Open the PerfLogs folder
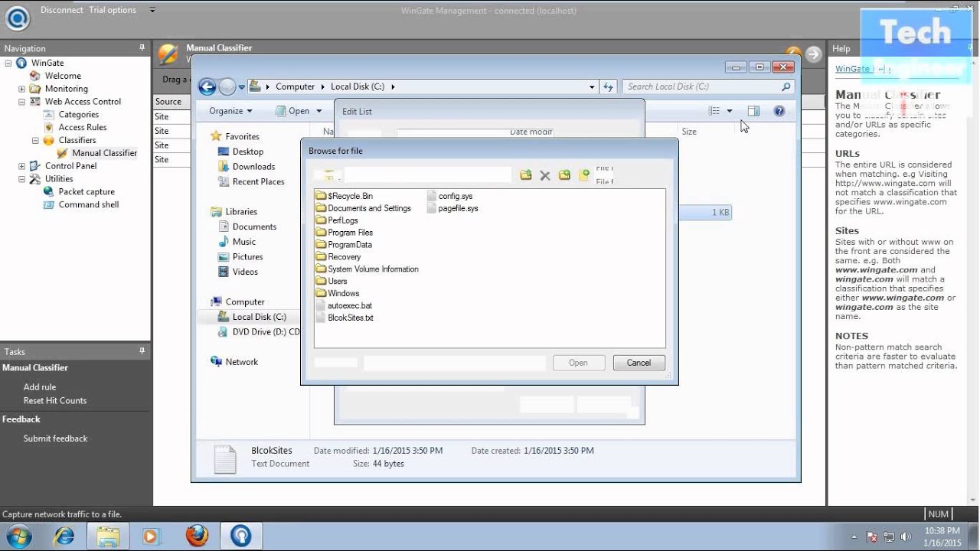 337,220
